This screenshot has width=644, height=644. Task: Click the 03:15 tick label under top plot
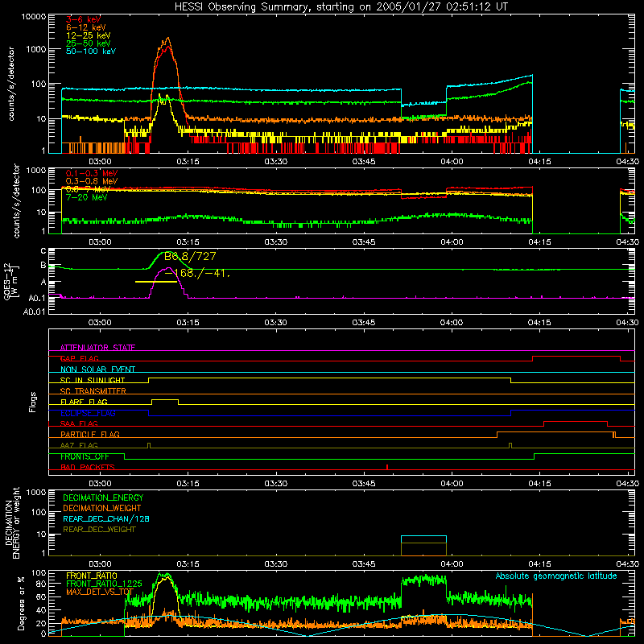[x=188, y=162]
